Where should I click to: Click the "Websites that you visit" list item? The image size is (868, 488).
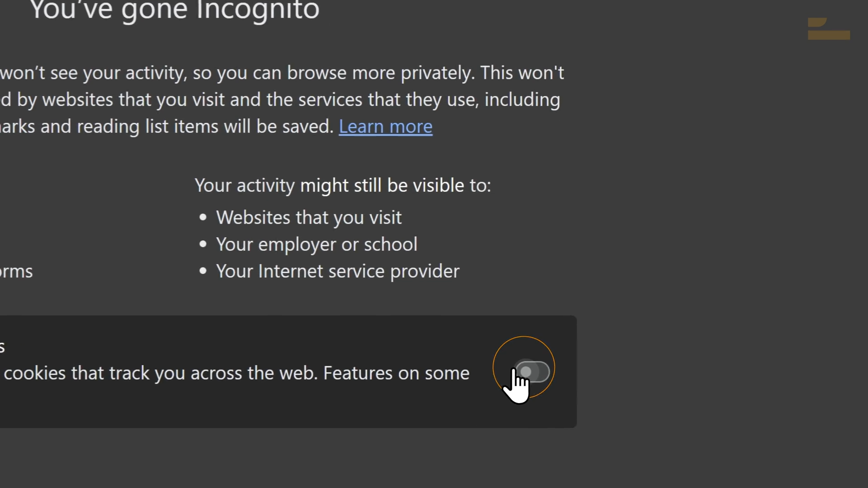point(309,218)
